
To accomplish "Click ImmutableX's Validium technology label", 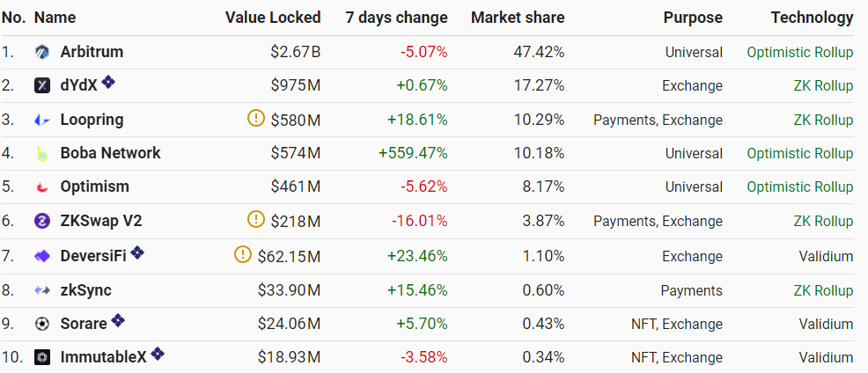I will point(826,358).
